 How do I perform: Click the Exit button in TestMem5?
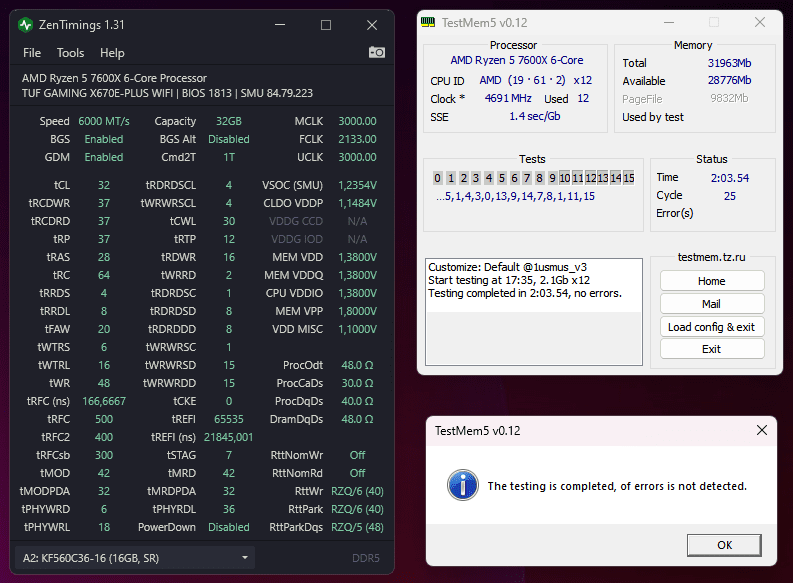click(712, 349)
